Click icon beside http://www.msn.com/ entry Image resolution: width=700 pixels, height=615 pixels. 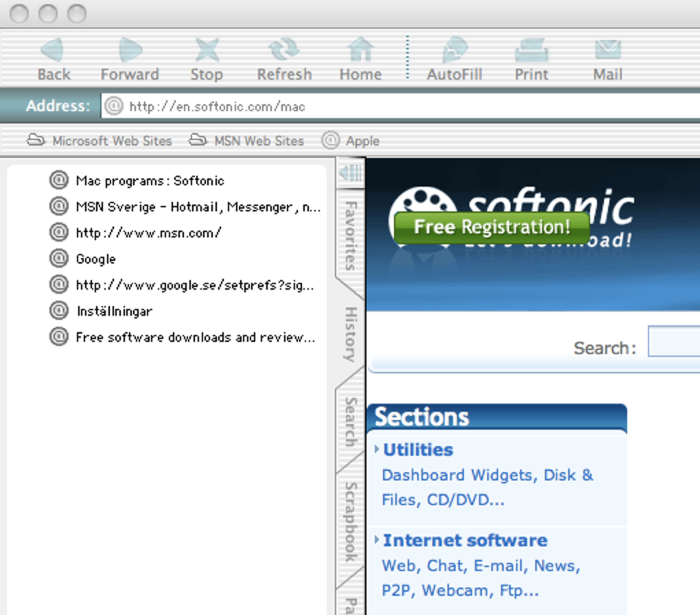(58, 232)
